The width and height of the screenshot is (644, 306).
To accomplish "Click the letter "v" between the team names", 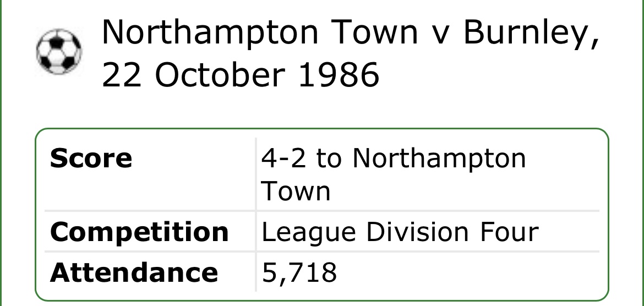I will coord(440,34).
